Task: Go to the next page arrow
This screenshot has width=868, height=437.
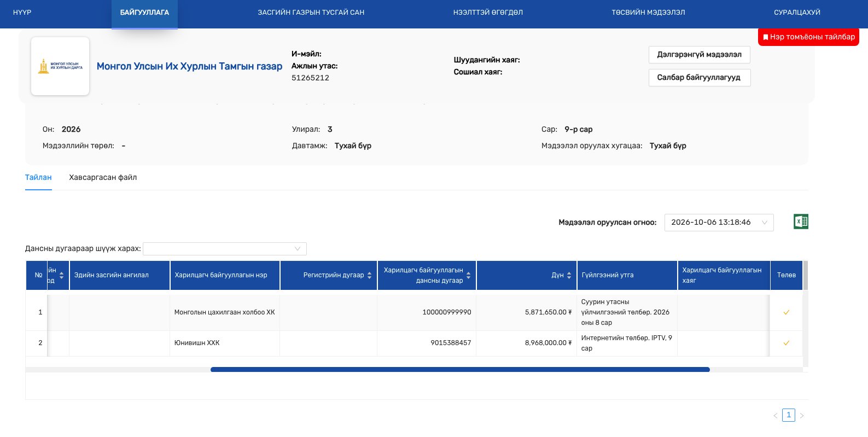Action: 802,416
